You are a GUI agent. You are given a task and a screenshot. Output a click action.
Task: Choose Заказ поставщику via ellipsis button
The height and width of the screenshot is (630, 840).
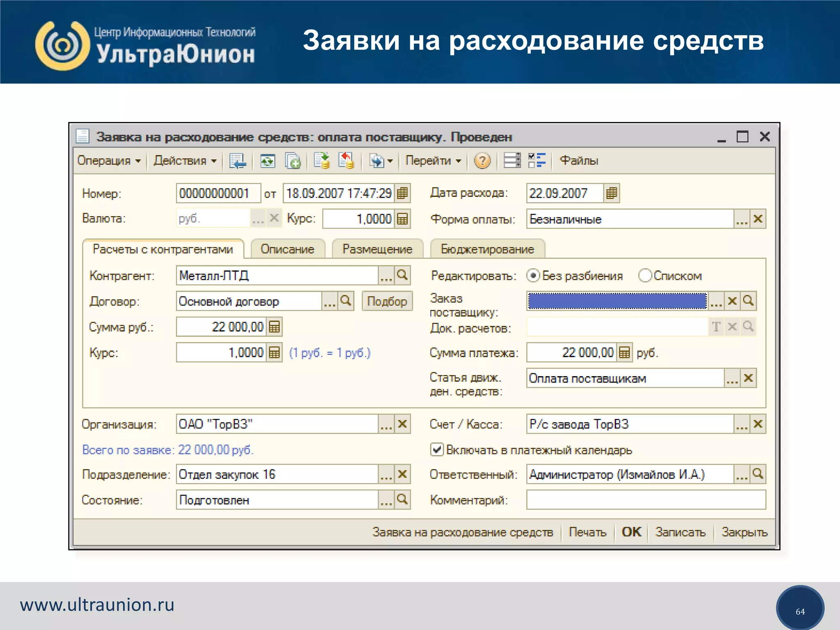click(x=716, y=301)
